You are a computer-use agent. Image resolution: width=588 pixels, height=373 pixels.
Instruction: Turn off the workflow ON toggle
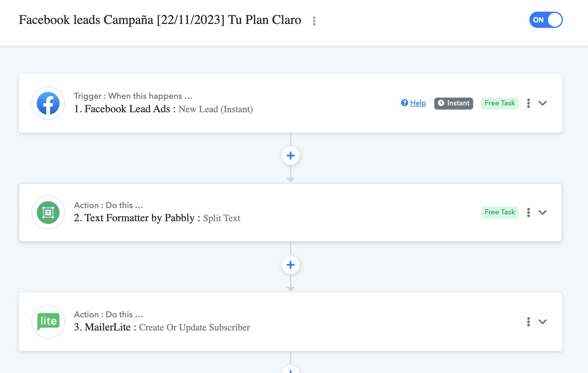[x=546, y=20]
